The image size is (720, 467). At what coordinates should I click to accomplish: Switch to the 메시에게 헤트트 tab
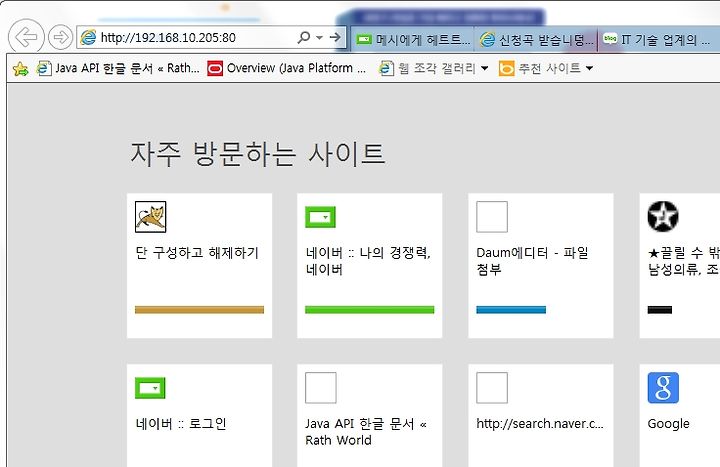(x=414, y=39)
